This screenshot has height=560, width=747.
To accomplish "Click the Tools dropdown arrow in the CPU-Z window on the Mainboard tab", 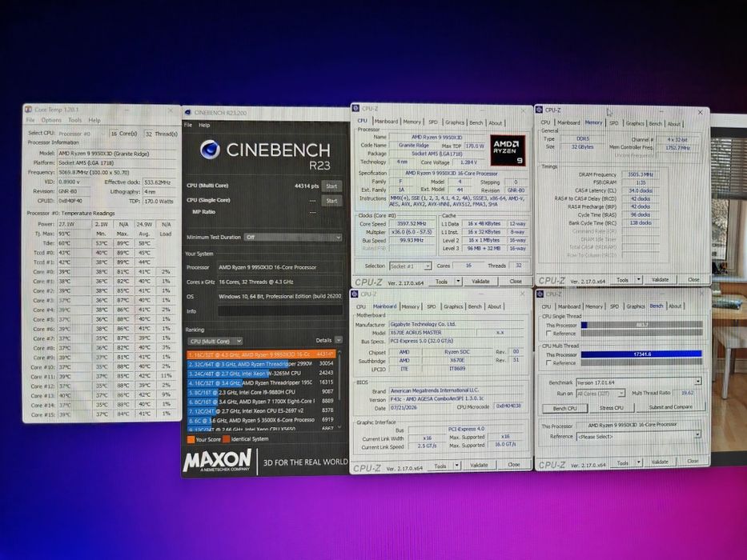I will tap(457, 466).
